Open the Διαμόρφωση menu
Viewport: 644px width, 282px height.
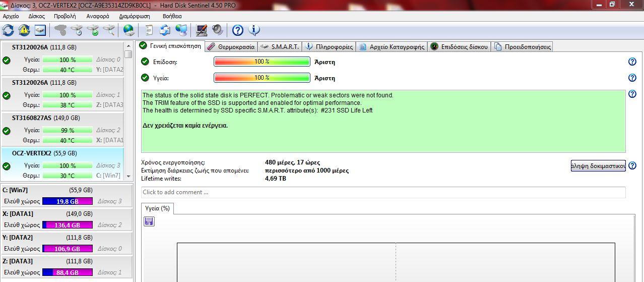[x=135, y=16]
